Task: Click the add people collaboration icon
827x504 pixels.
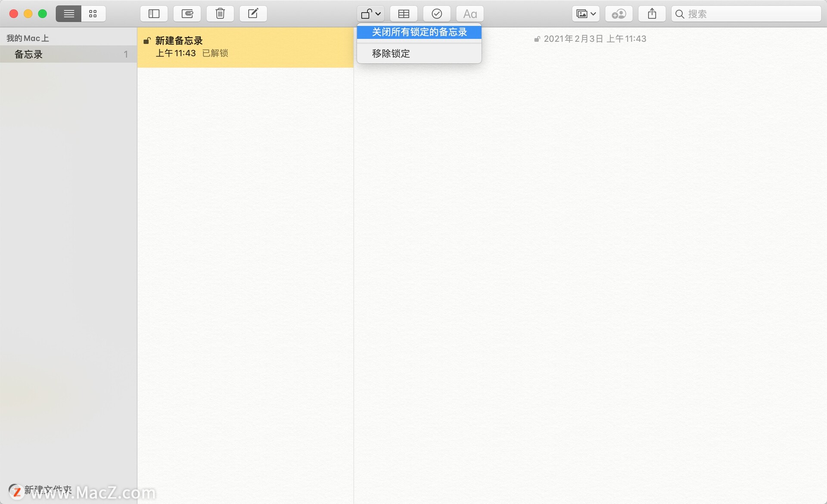Action: [x=619, y=14]
